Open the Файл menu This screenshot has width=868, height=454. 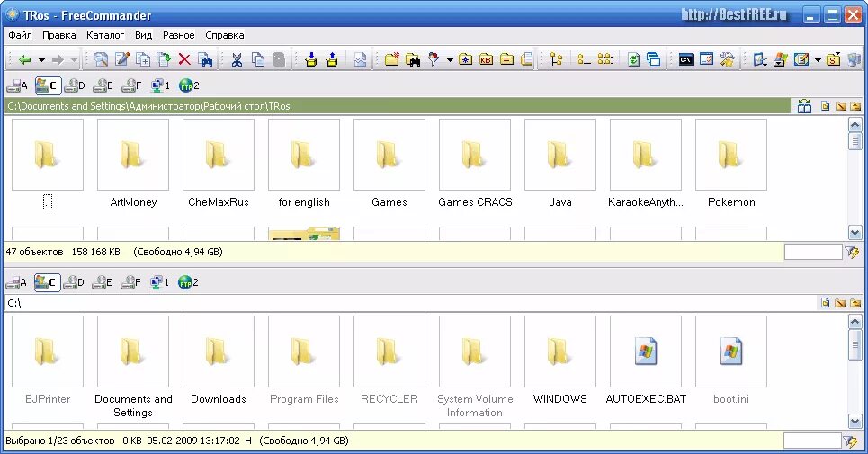point(20,35)
